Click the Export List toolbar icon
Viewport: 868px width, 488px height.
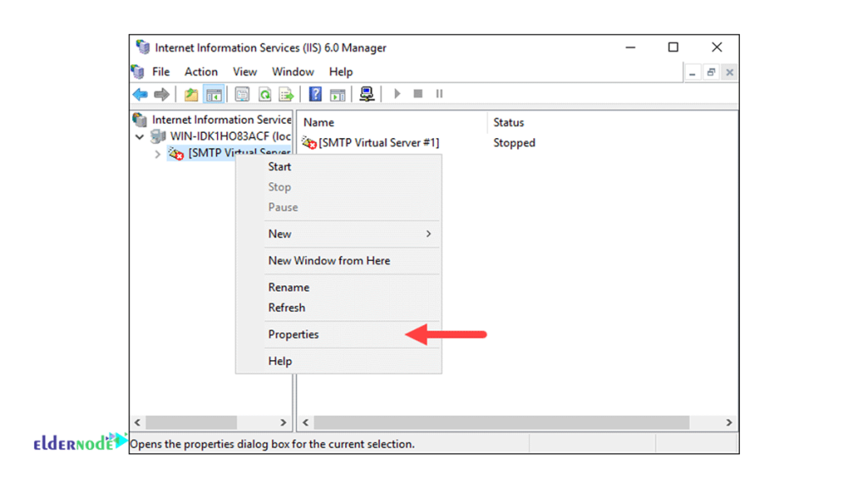(x=287, y=94)
